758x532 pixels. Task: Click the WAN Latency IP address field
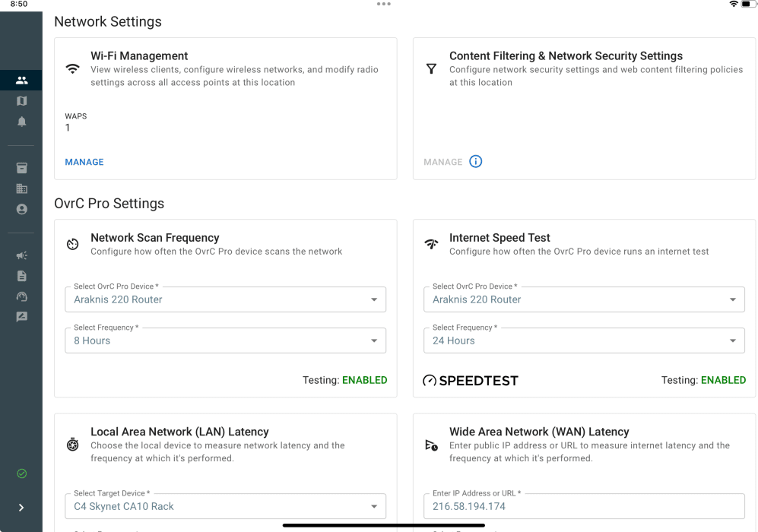(583, 506)
